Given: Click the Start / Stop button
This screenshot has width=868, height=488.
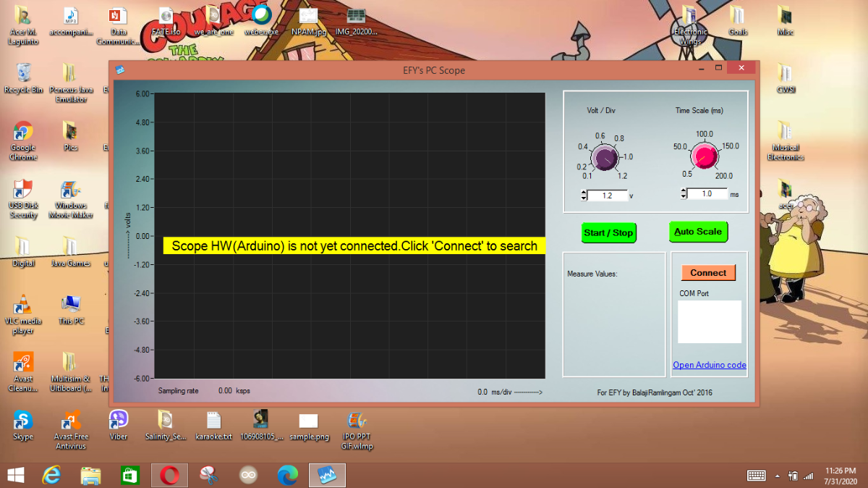Looking at the screenshot, I should pos(608,232).
